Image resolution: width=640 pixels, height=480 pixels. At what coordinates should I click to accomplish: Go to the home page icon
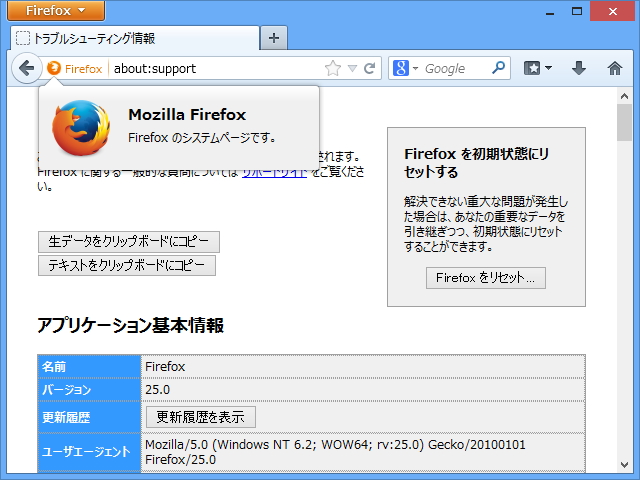click(x=615, y=68)
